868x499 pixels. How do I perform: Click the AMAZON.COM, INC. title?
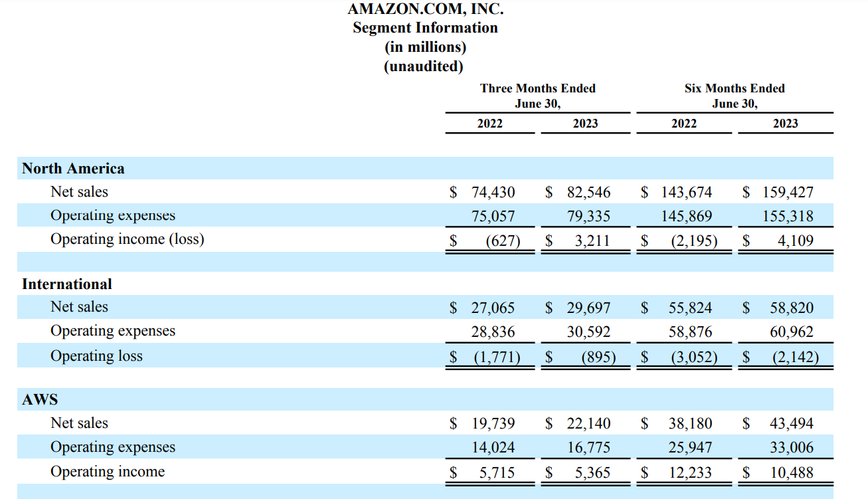[425, 9]
